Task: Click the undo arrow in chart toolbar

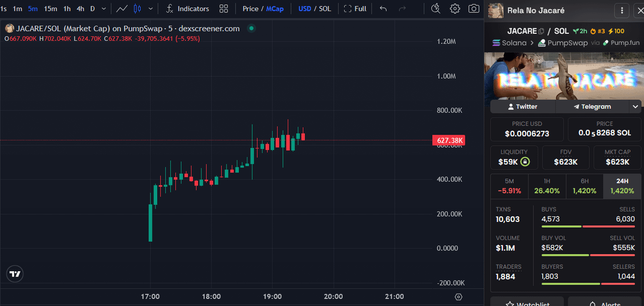Action: 383,9
